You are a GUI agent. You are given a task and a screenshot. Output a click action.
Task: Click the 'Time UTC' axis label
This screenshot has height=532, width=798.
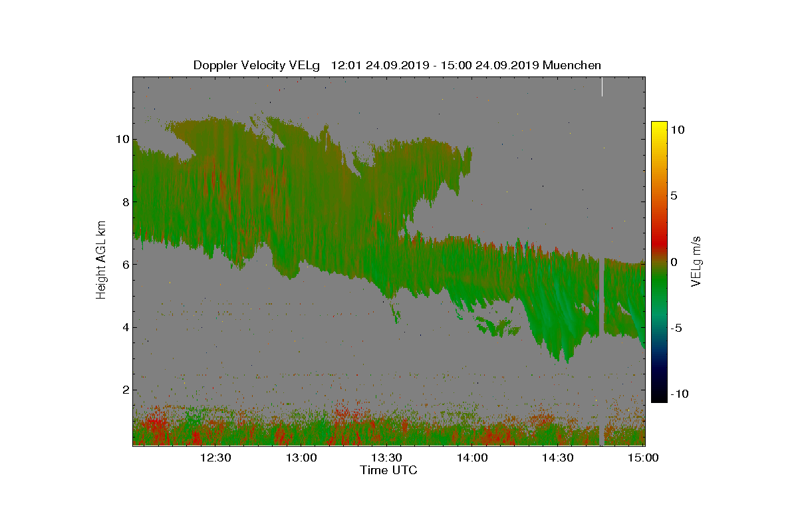pos(388,470)
